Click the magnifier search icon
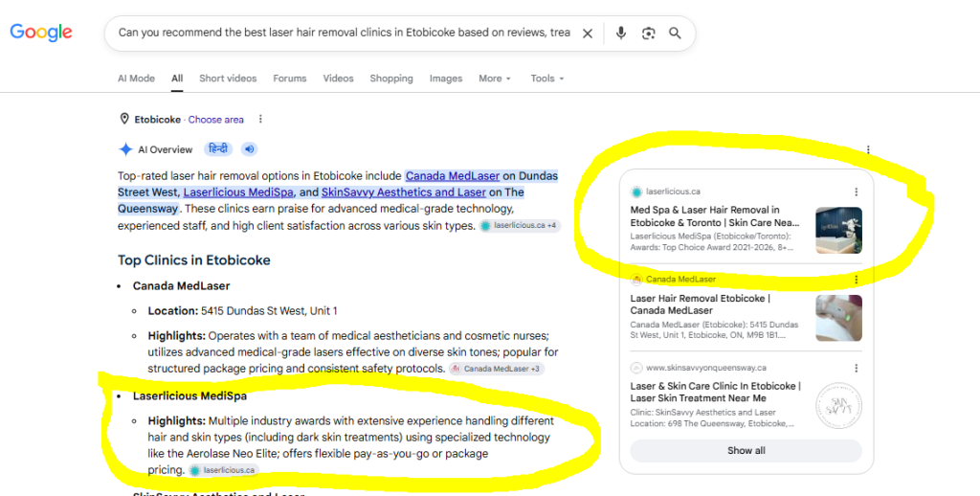Image resolution: width=980 pixels, height=496 pixels. (675, 34)
